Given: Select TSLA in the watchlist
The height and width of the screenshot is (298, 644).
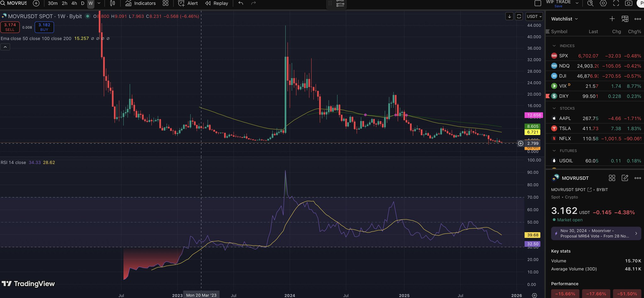Looking at the screenshot, I should [x=596, y=128].
